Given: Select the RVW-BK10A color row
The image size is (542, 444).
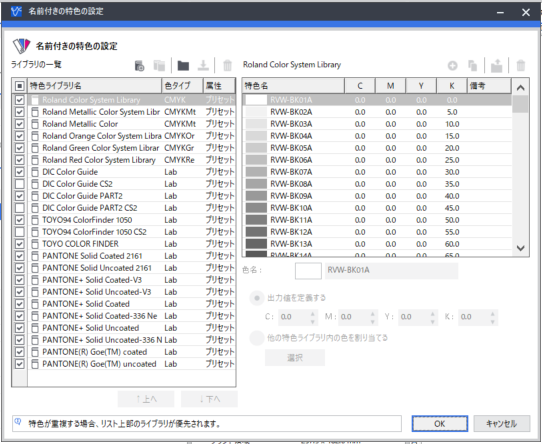Looking at the screenshot, I should coord(377,208).
